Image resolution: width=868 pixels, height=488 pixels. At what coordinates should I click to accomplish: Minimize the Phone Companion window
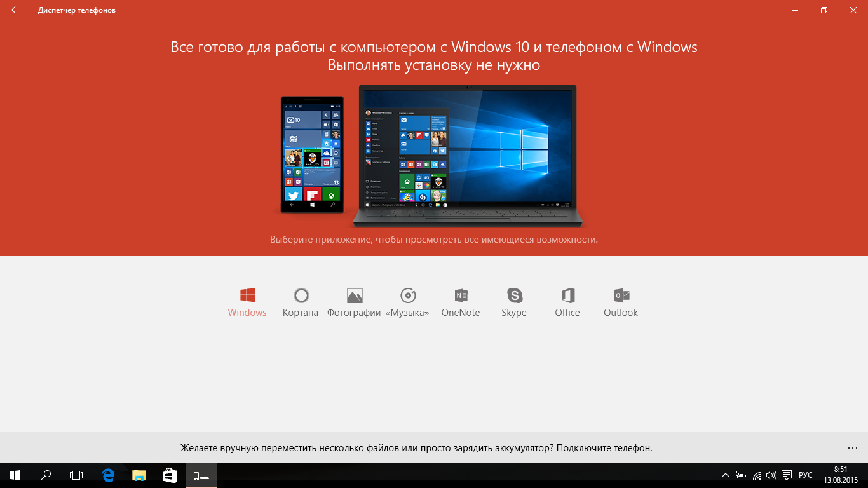point(795,10)
